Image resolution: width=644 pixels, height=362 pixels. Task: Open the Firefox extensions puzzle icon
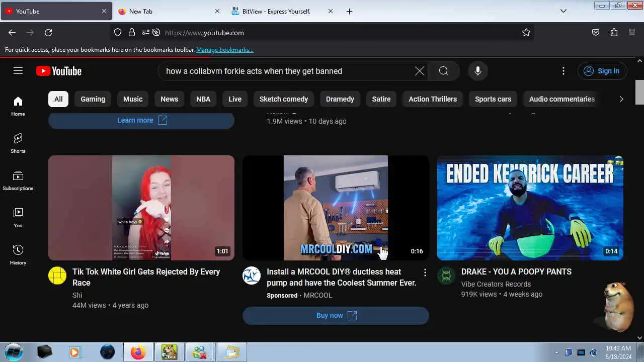tap(614, 32)
